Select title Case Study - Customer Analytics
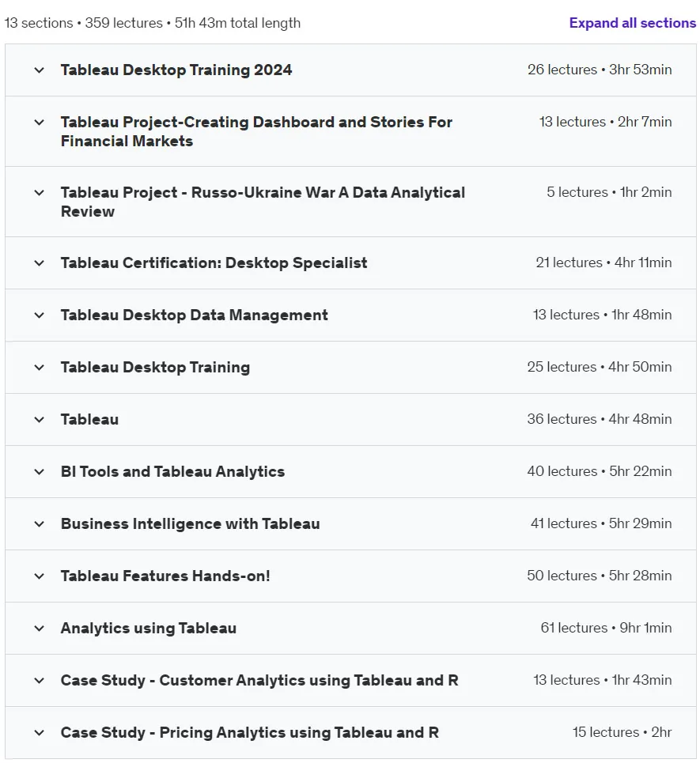Image resolution: width=700 pixels, height=763 pixels. click(259, 680)
